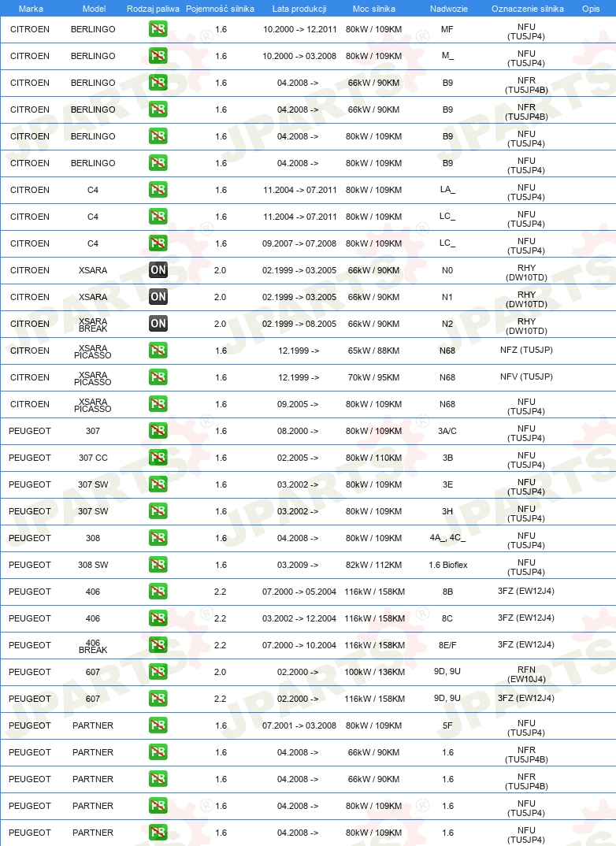
Task: Click the Lata produkcji column header
Action: point(299,9)
